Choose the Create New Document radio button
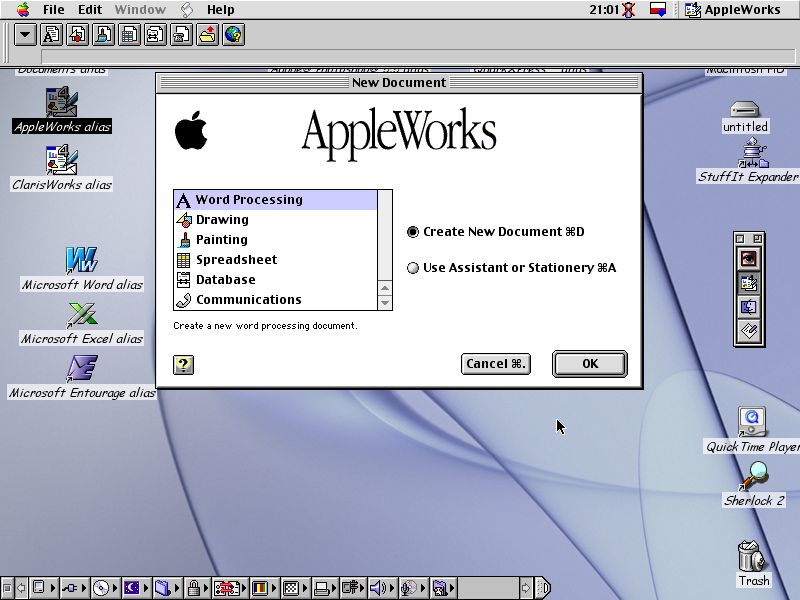The height and width of the screenshot is (600, 800). pos(413,232)
